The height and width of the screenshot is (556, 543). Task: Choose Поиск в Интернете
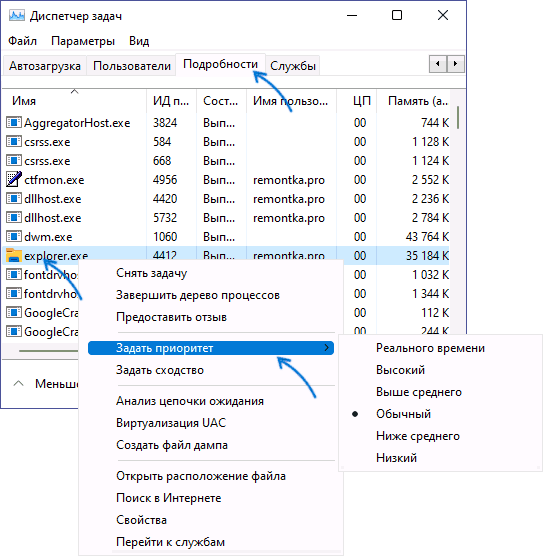pyautogui.click(x=168, y=498)
